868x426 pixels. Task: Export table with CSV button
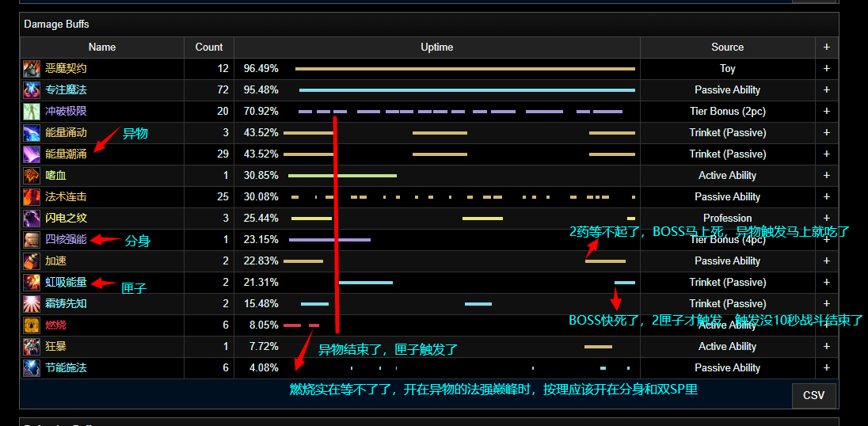click(x=813, y=396)
